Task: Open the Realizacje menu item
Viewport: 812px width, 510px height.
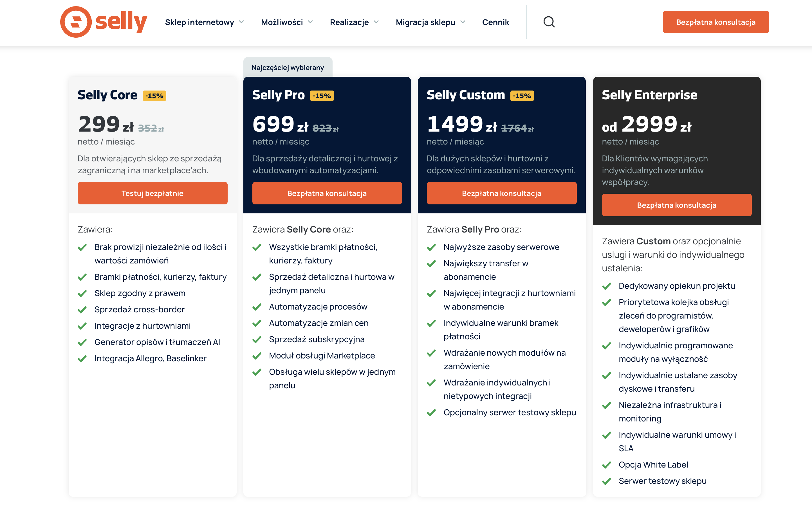Action: click(x=349, y=22)
